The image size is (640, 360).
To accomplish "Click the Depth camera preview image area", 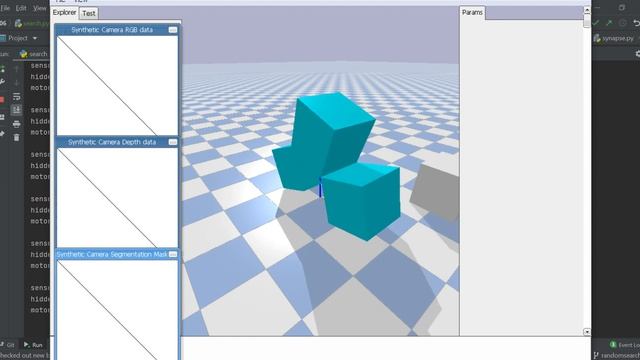I will [117, 198].
